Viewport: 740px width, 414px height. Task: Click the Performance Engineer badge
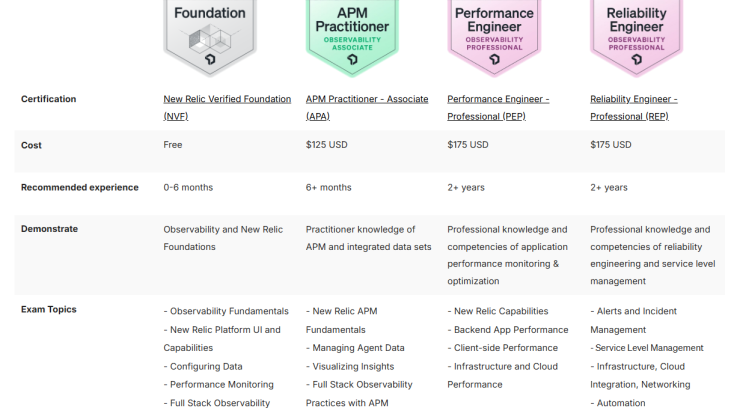click(x=494, y=38)
